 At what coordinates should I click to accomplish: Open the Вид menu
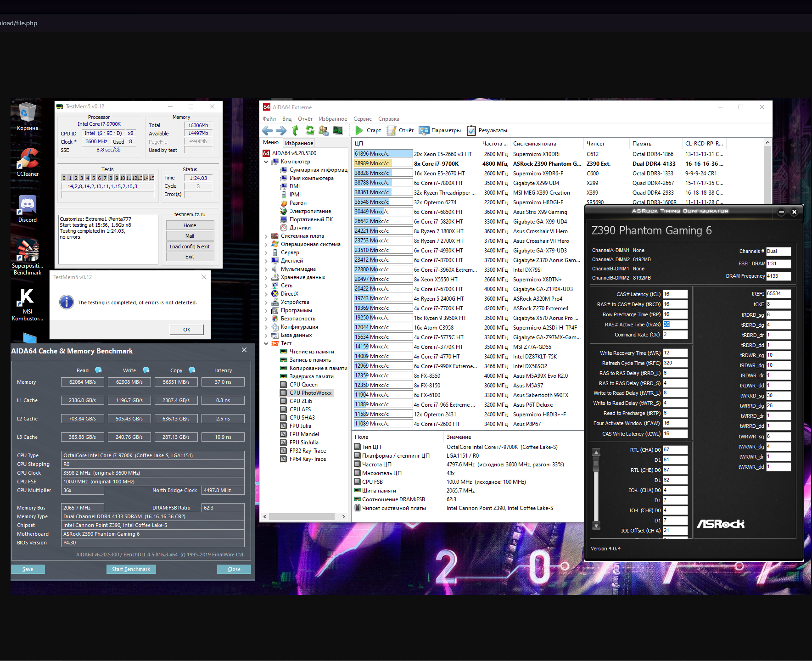(287, 119)
